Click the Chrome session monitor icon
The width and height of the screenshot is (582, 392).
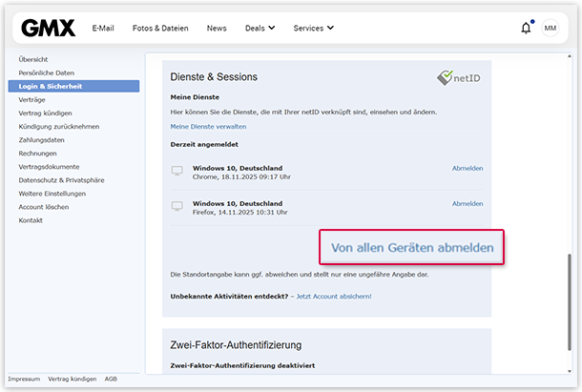tap(176, 171)
